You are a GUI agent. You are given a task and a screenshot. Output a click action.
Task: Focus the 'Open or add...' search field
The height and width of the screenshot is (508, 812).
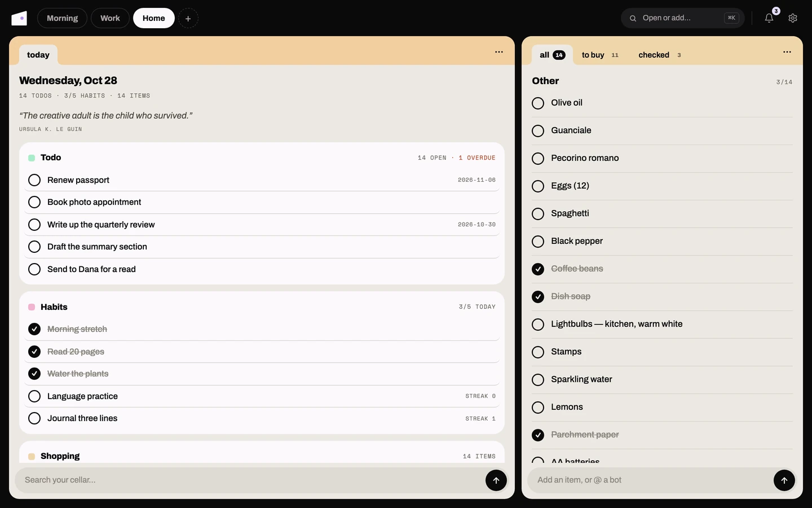(683, 18)
